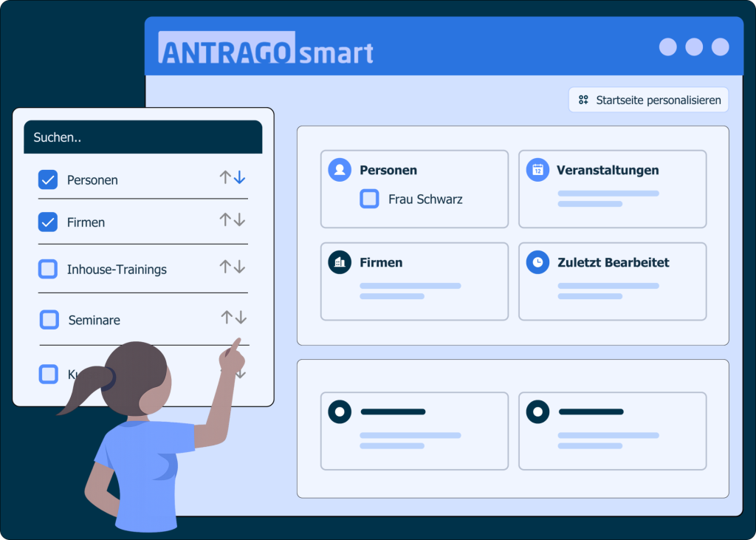Click the grid icon beside Startseite personalisieren
The height and width of the screenshot is (540, 756).
point(583,100)
